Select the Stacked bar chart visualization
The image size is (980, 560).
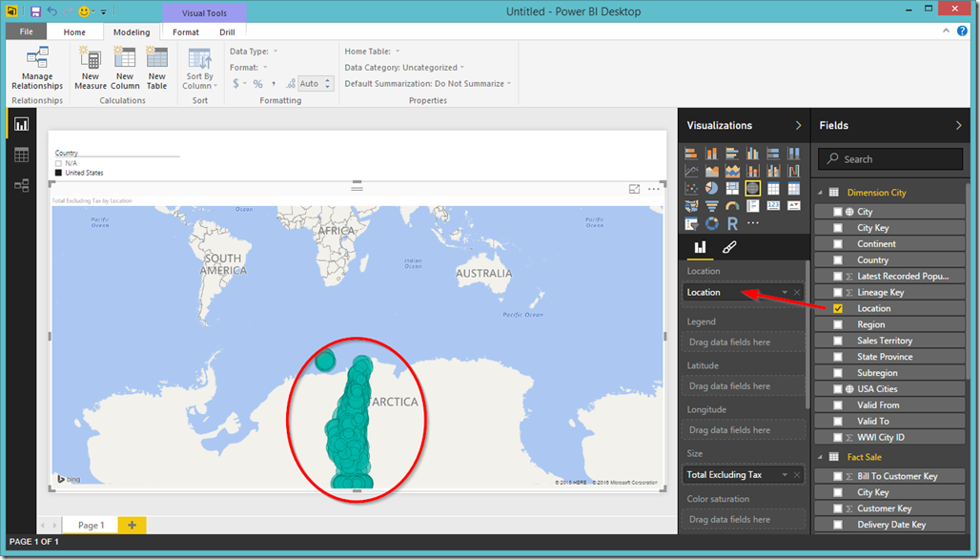691,154
